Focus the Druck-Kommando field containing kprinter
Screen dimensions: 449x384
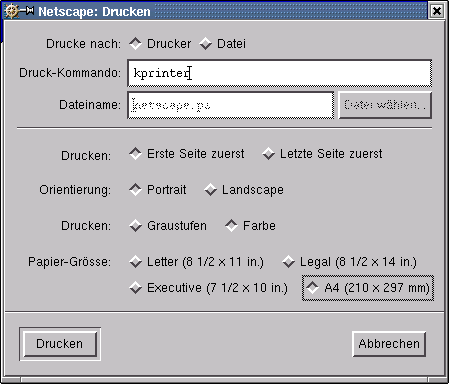coord(280,73)
